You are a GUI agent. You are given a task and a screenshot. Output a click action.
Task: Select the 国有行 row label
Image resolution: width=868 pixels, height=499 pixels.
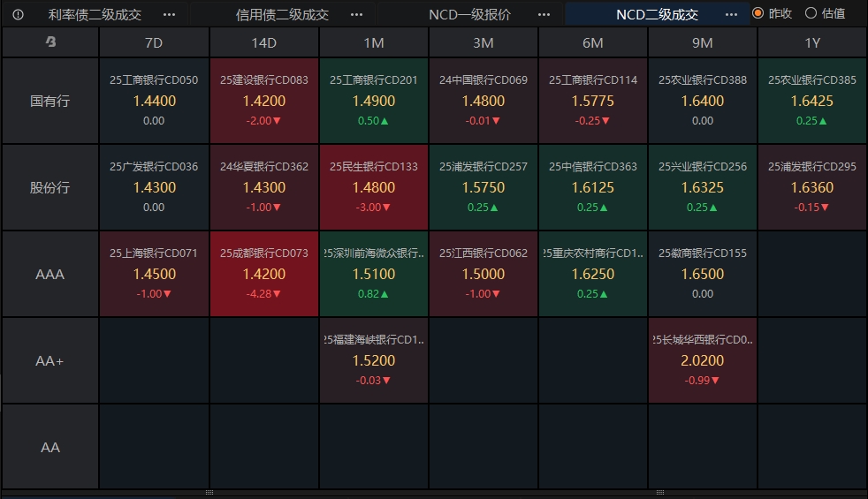(x=49, y=101)
